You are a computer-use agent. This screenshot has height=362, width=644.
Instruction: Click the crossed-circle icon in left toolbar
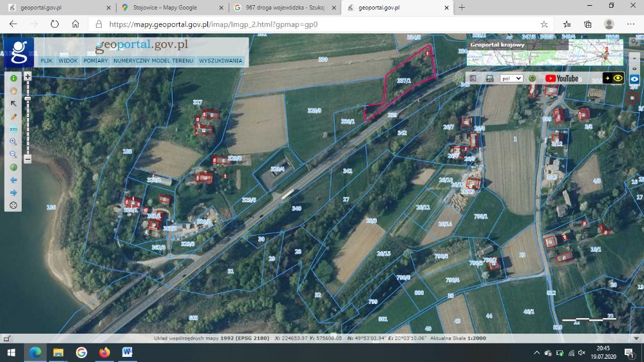[x=14, y=205]
